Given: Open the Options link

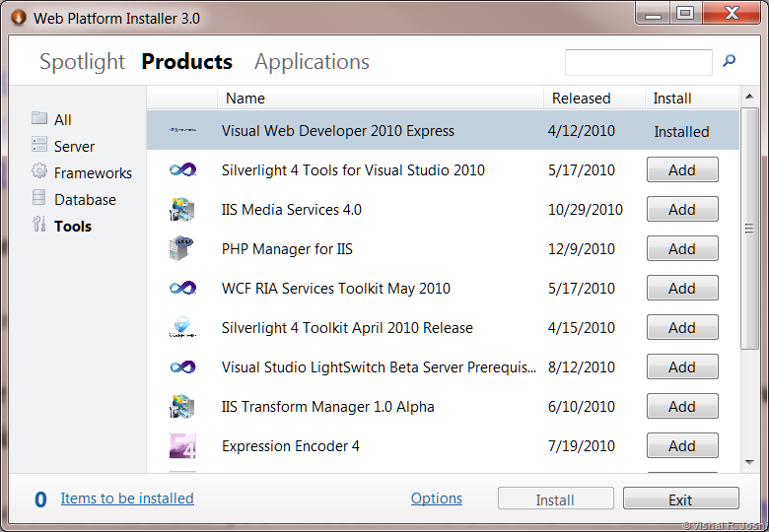Looking at the screenshot, I should coord(437,499).
